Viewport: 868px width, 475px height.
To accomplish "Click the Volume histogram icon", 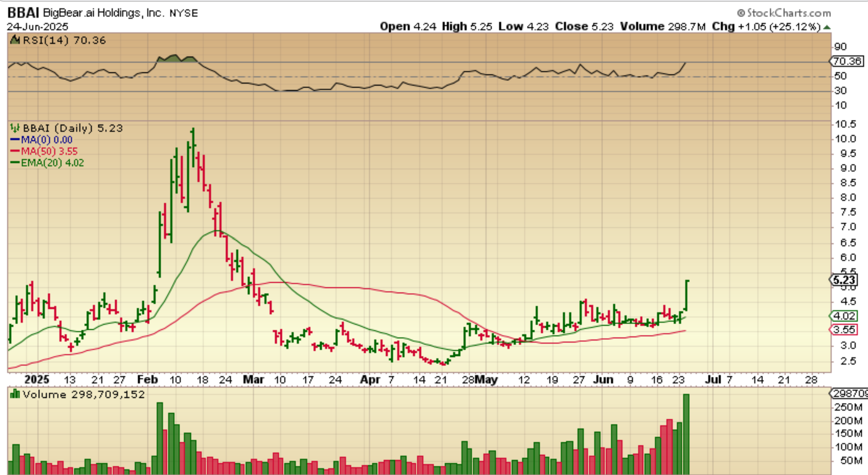I will [x=15, y=394].
